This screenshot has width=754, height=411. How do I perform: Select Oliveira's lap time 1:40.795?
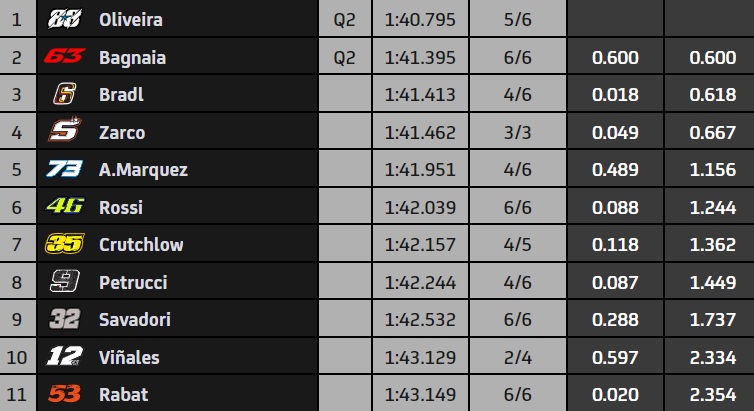[420, 20]
